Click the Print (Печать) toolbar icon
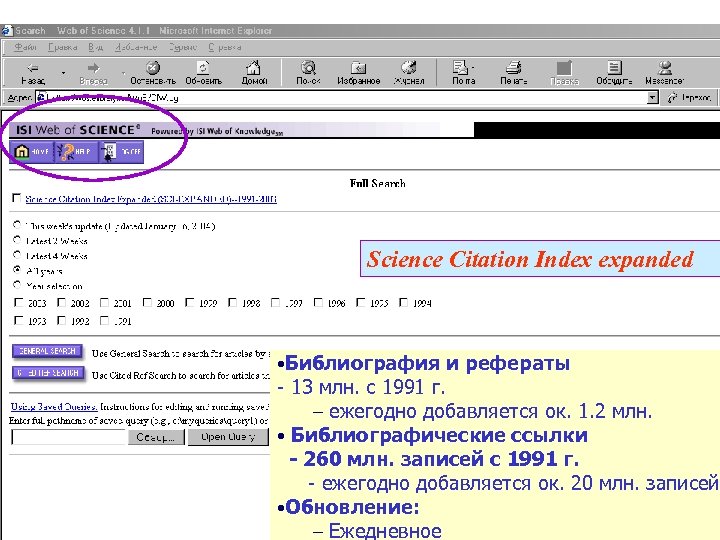 (x=513, y=68)
